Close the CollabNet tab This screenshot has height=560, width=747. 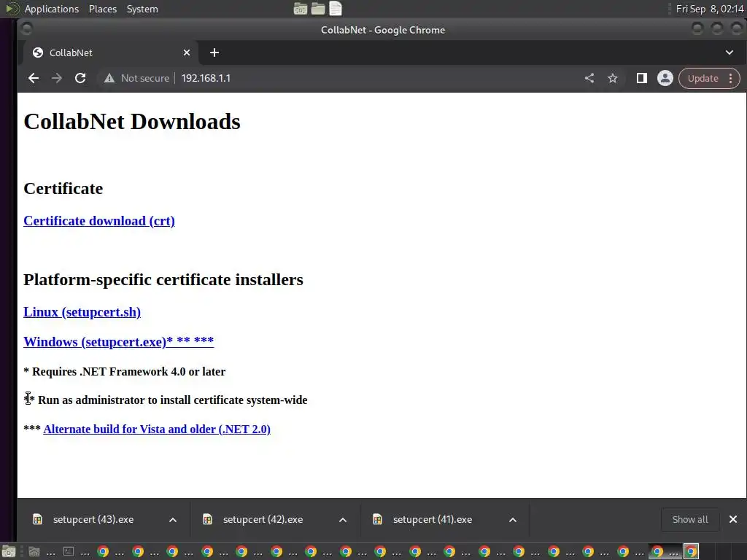coord(187,52)
